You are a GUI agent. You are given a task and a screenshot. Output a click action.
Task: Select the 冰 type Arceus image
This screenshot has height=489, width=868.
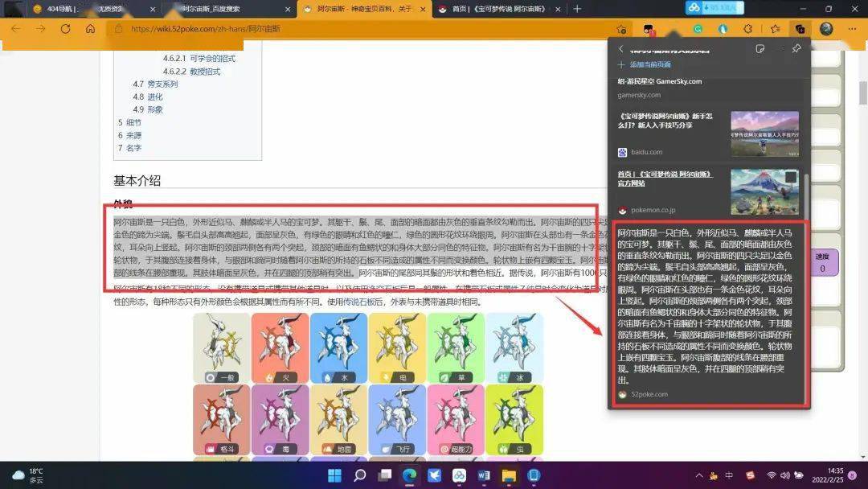click(514, 347)
